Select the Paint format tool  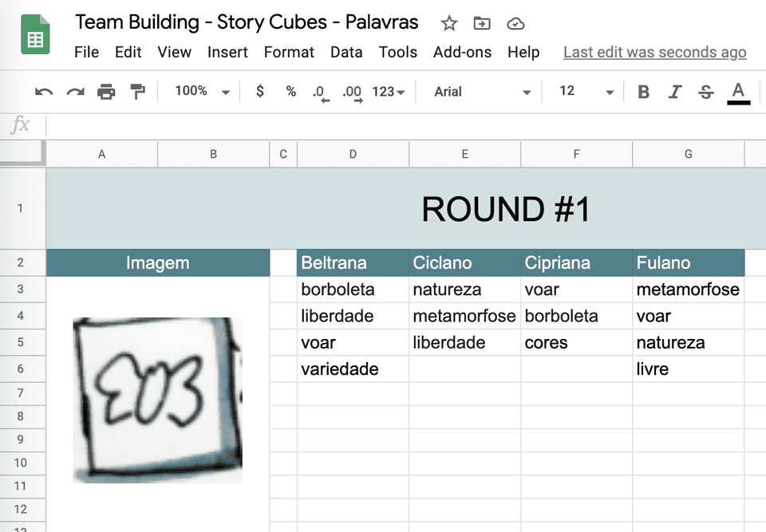(x=139, y=92)
